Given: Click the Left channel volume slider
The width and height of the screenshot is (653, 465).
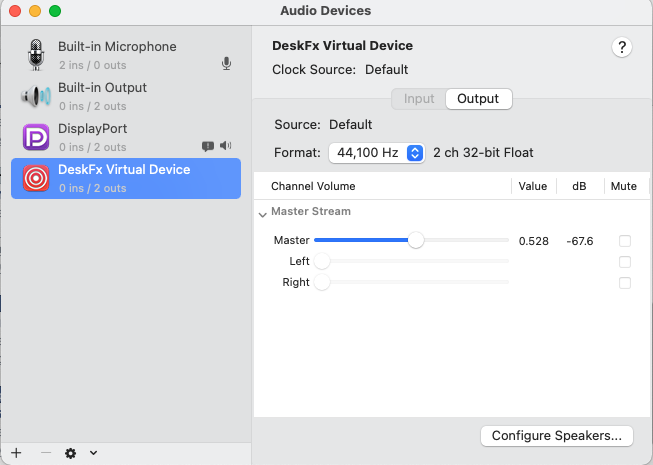Looking at the screenshot, I should [x=411, y=261].
